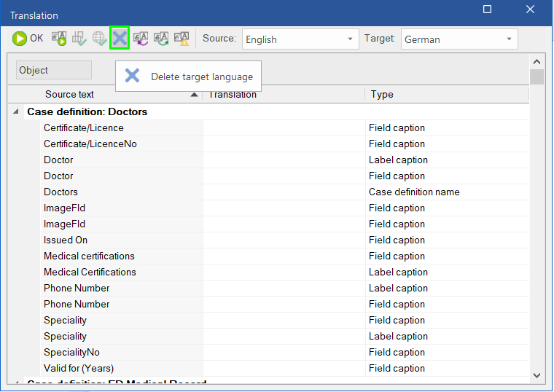The height and width of the screenshot is (392, 554).
Task: Select the Valid for (Years) row
Action: click(285, 369)
